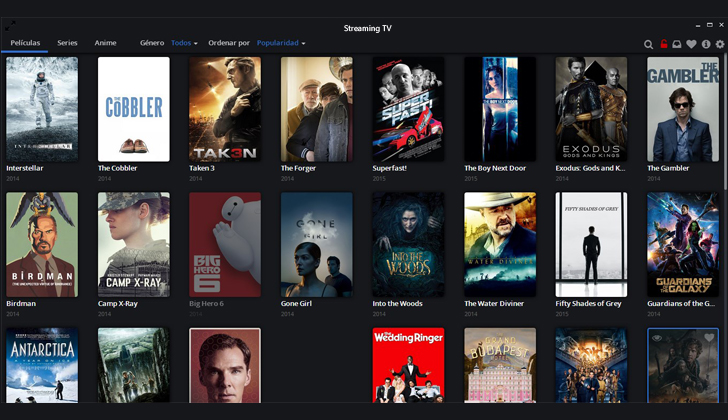Click the red unlocked padlock icon
This screenshot has height=420, width=728.
(x=663, y=44)
